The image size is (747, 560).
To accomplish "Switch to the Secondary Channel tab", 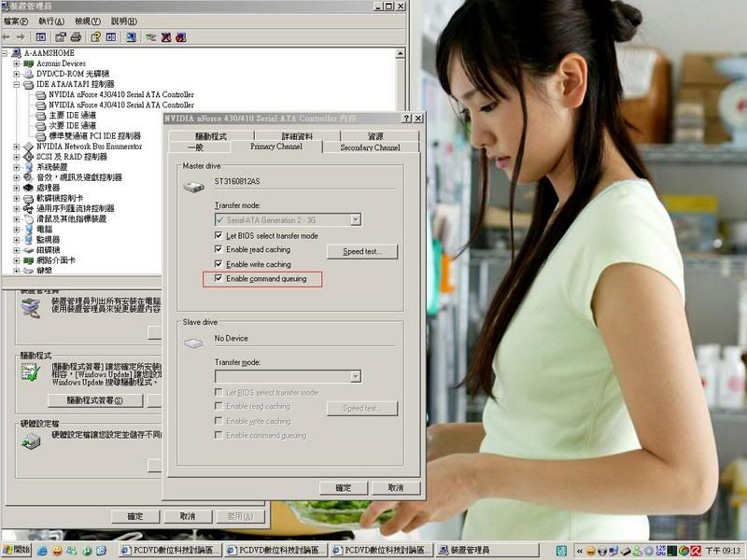I will [370, 147].
